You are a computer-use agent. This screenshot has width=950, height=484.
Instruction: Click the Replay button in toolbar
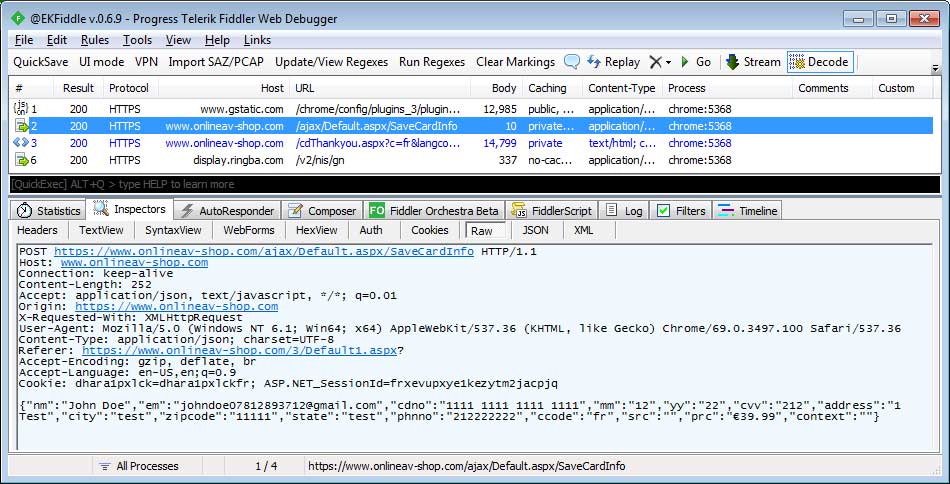click(x=613, y=62)
